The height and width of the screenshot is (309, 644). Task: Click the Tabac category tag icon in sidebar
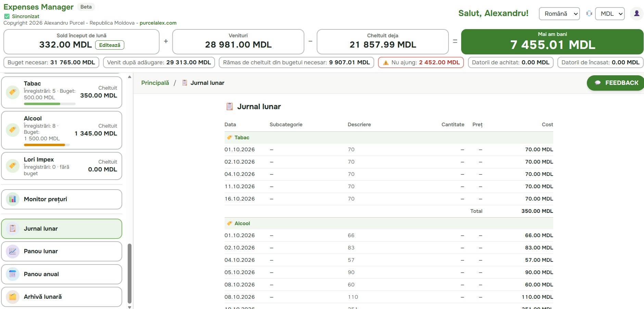coord(13,92)
